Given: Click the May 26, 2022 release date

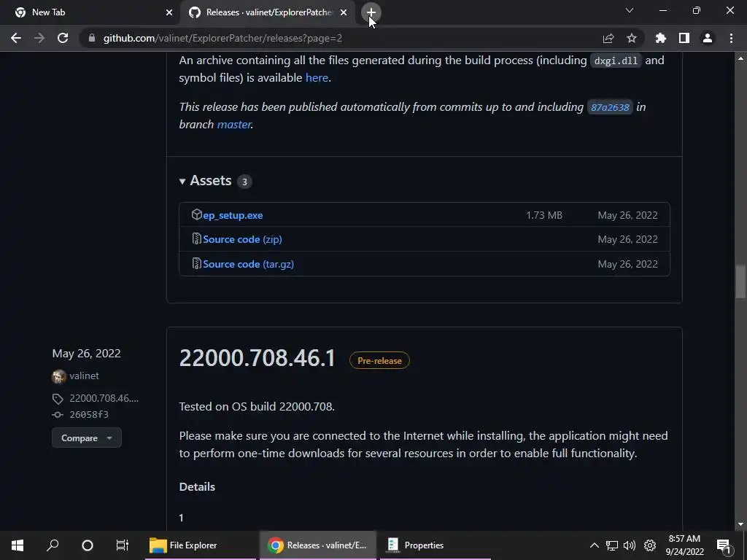Looking at the screenshot, I should [86, 354].
